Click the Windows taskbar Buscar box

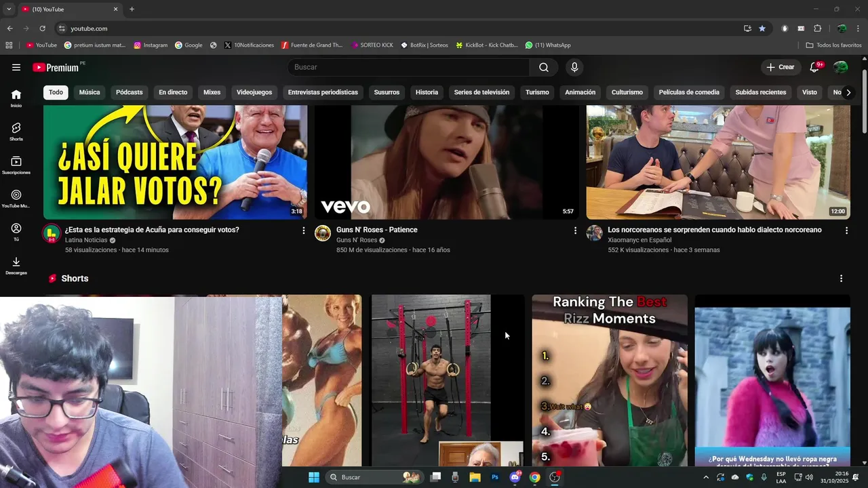pos(374,477)
